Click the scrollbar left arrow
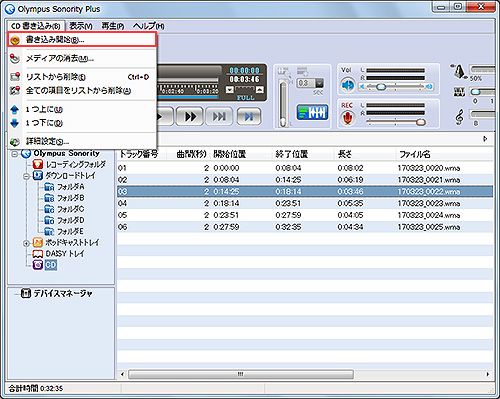Screen dimensions: 500x399 [122, 374]
